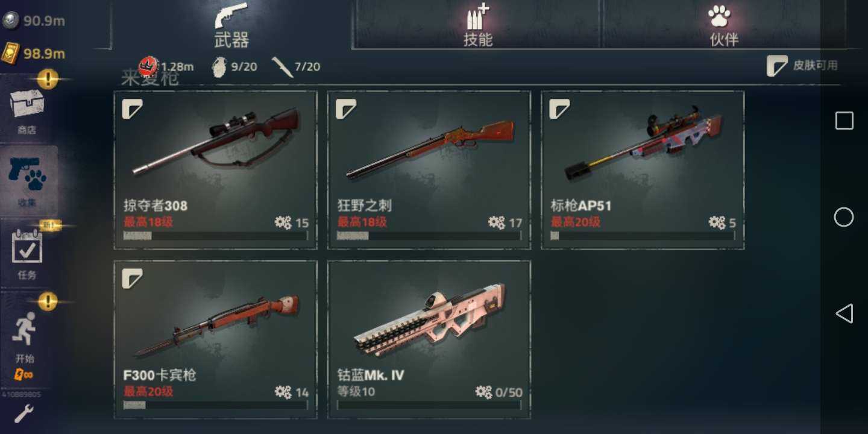Tap the silver coin currency icon
Viewport: 868px width, 434px height.
pos(11,20)
